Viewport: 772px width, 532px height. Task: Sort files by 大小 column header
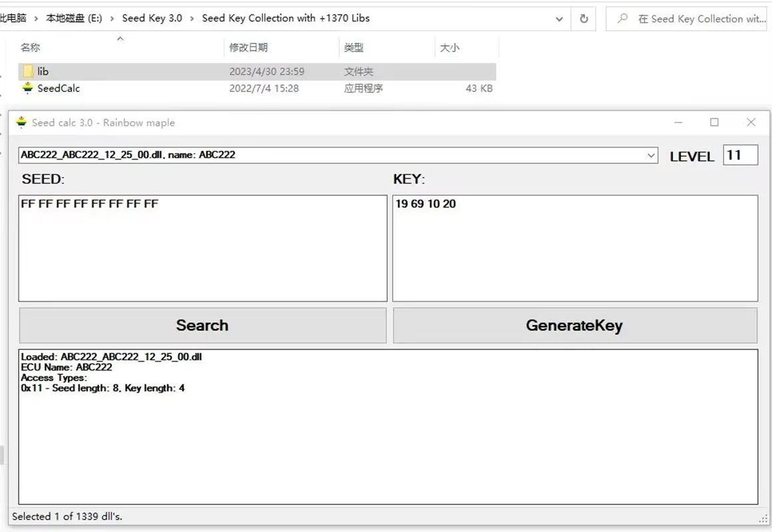pyautogui.click(x=449, y=47)
